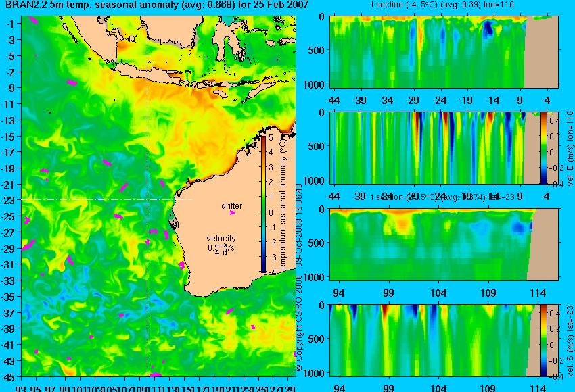575x392 pixels.
Task: Click the 'temperature seasonal anomaly (°C)' rotated label
Action: (x=283, y=205)
